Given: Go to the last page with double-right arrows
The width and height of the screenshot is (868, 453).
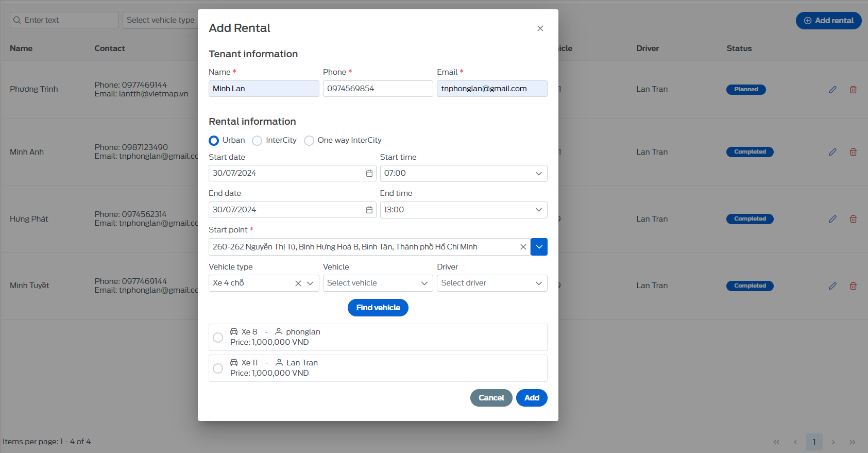Looking at the screenshot, I should 853,442.
